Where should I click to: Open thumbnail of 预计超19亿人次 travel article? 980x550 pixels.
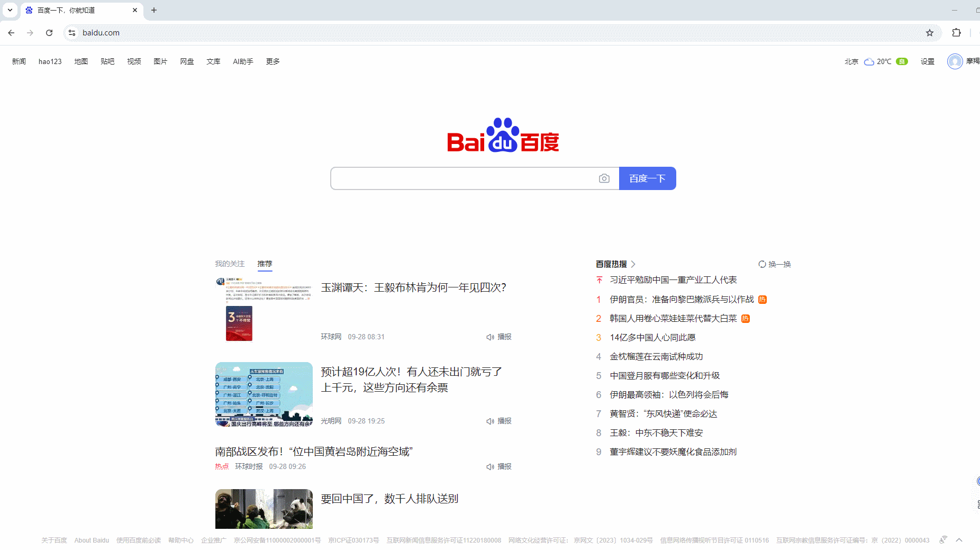coord(264,394)
